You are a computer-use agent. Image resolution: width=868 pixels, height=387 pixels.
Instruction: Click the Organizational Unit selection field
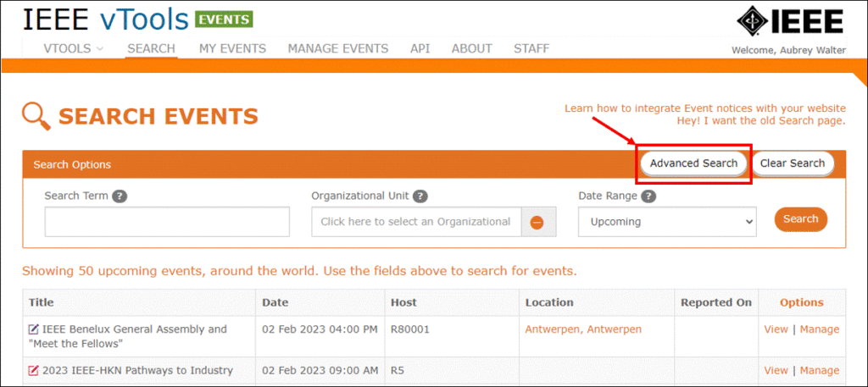click(x=416, y=222)
